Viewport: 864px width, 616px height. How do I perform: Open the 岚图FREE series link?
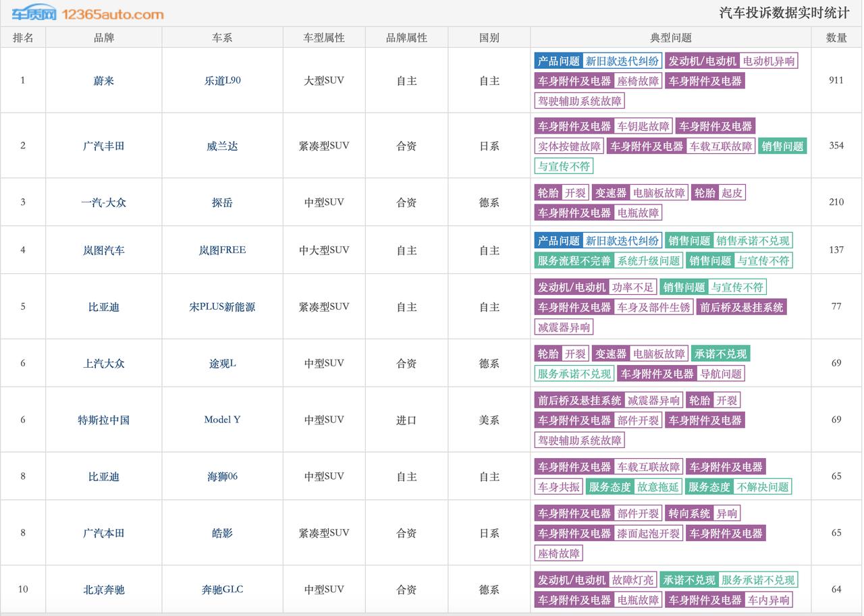coord(222,250)
